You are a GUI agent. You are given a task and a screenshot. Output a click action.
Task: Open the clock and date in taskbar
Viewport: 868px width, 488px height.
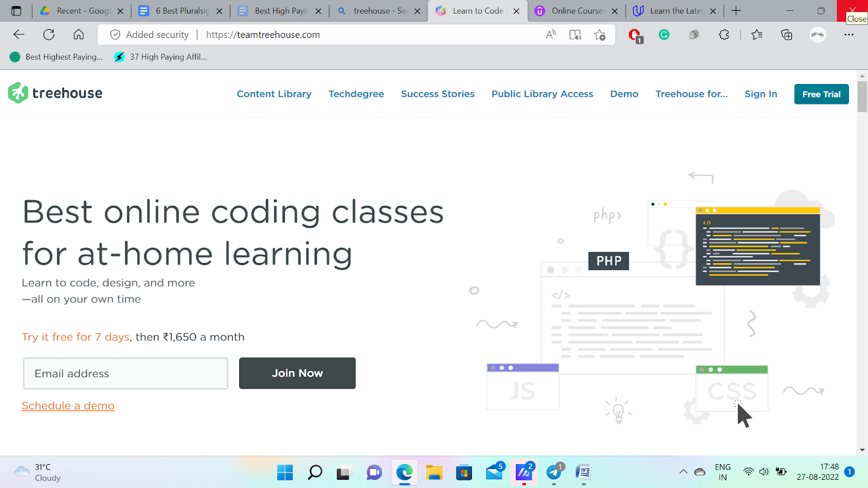click(818, 472)
